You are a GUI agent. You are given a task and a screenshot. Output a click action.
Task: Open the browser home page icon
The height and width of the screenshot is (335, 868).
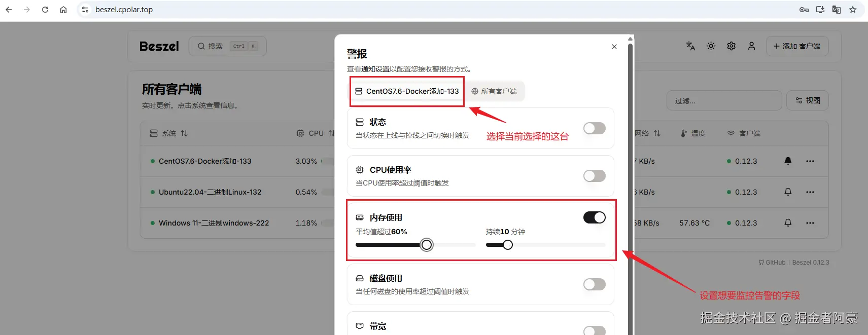(x=63, y=10)
